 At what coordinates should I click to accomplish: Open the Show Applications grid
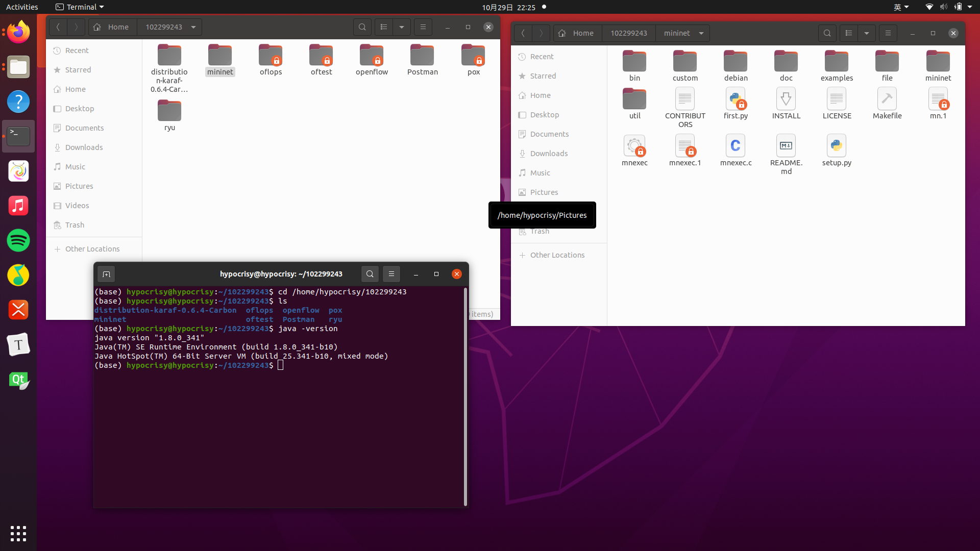[18, 533]
